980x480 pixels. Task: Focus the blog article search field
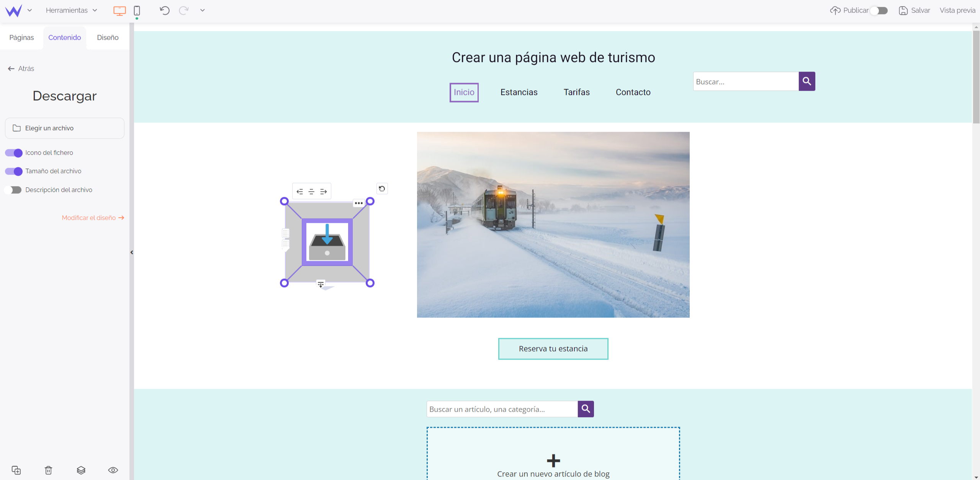pos(502,409)
